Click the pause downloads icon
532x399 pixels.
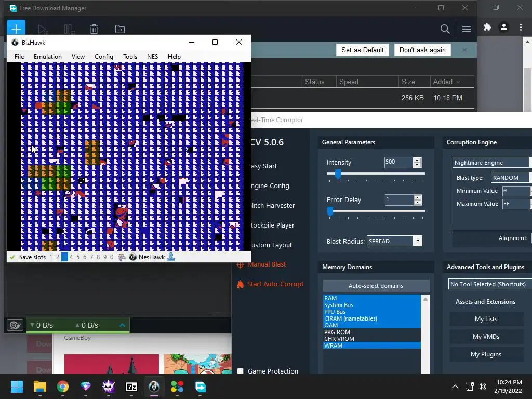pos(69,29)
